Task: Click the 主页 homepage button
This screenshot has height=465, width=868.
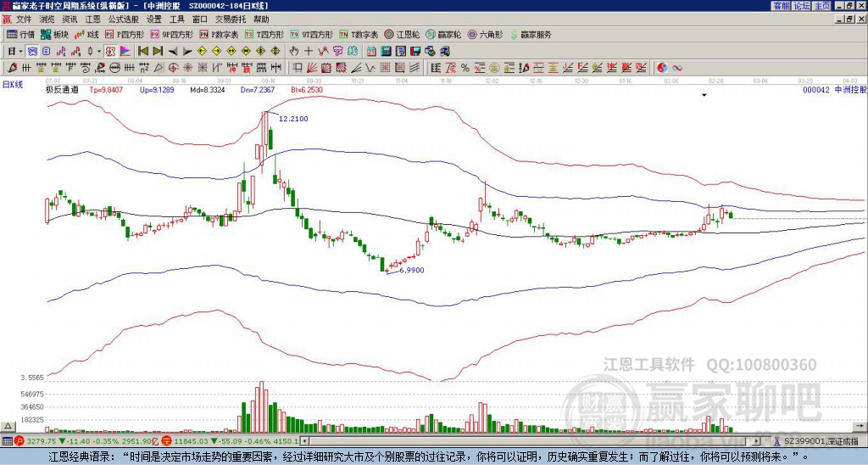Action: [x=821, y=6]
